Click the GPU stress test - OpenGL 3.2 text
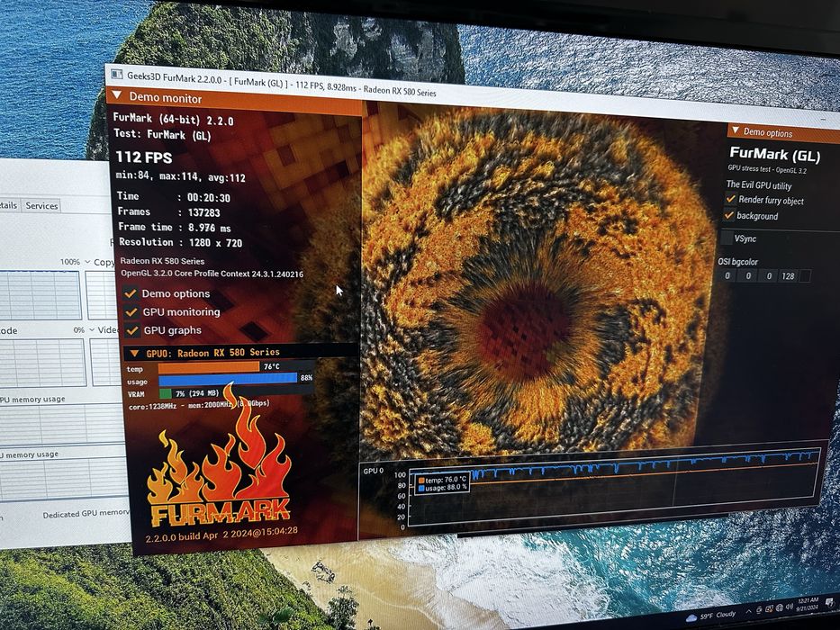Image resolution: width=840 pixels, height=630 pixels. click(x=766, y=169)
